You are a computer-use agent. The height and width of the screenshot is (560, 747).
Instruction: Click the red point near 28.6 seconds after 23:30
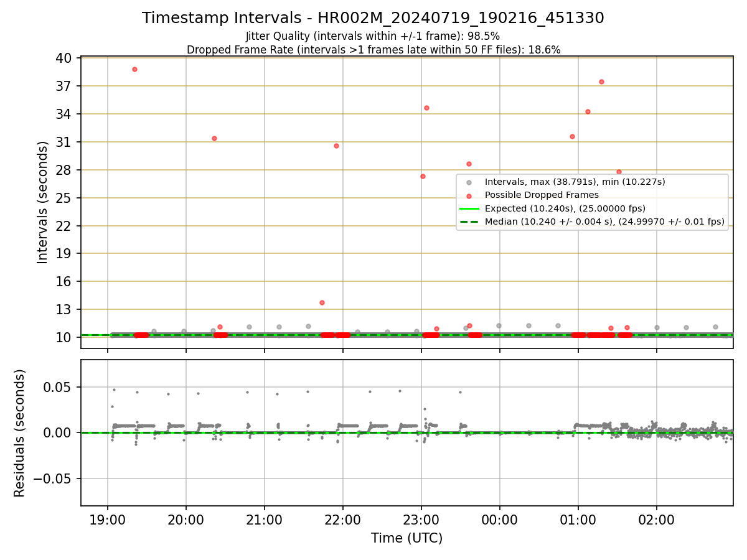tap(469, 164)
